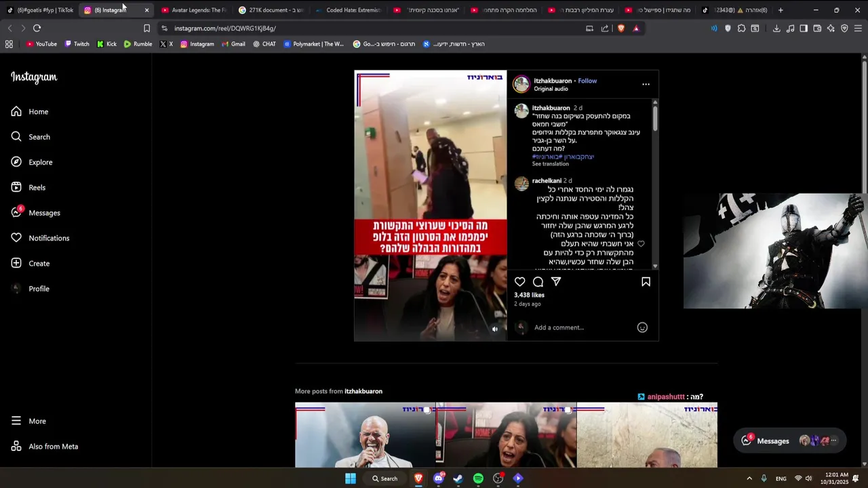
Task: Open Spotify from the taskbar
Action: coord(478,479)
